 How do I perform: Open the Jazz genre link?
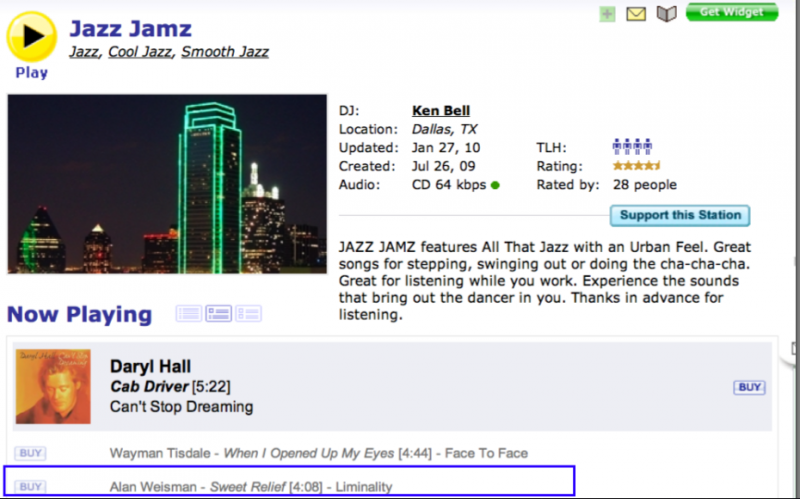(x=84, y=52)
